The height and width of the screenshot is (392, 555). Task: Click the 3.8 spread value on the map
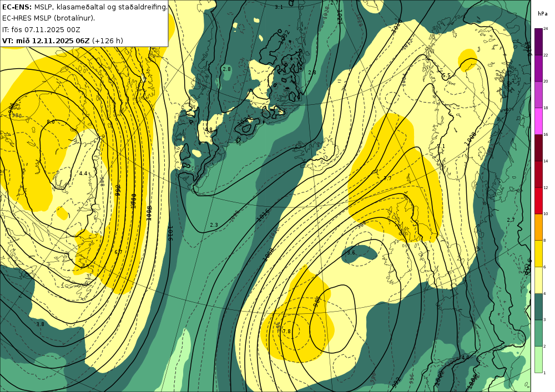41,324
